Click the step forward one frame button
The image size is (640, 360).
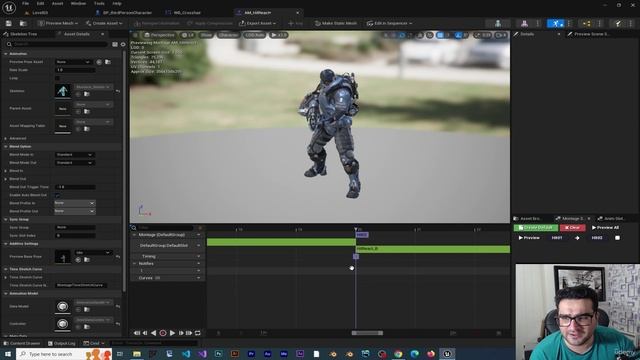tap(181, 333)
